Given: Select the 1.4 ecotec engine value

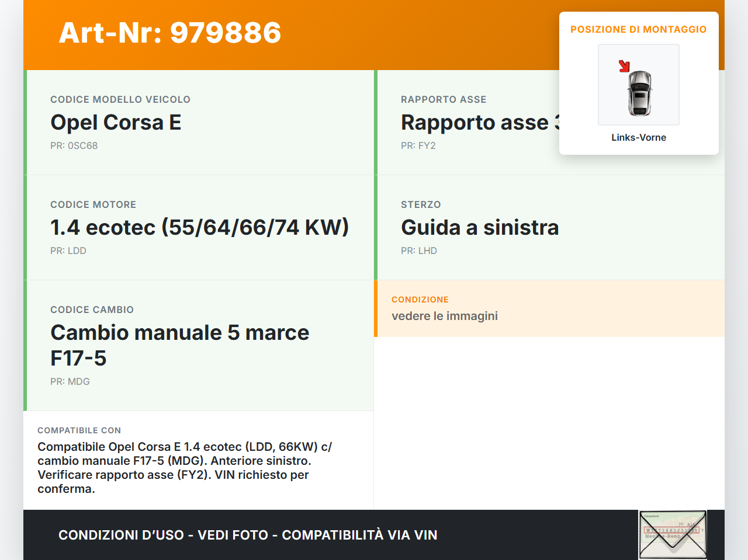Looking at the screenshot, I should click(x=199, y=227).
